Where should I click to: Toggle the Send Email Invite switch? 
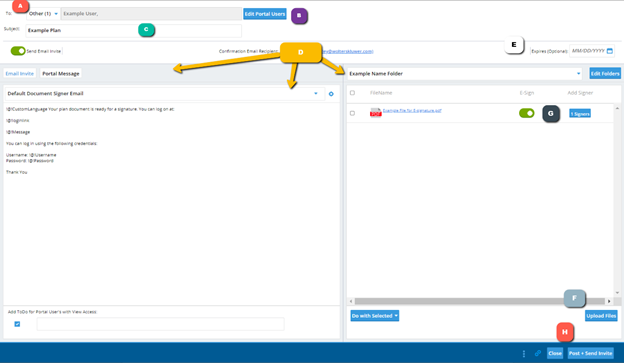(18, 51)
